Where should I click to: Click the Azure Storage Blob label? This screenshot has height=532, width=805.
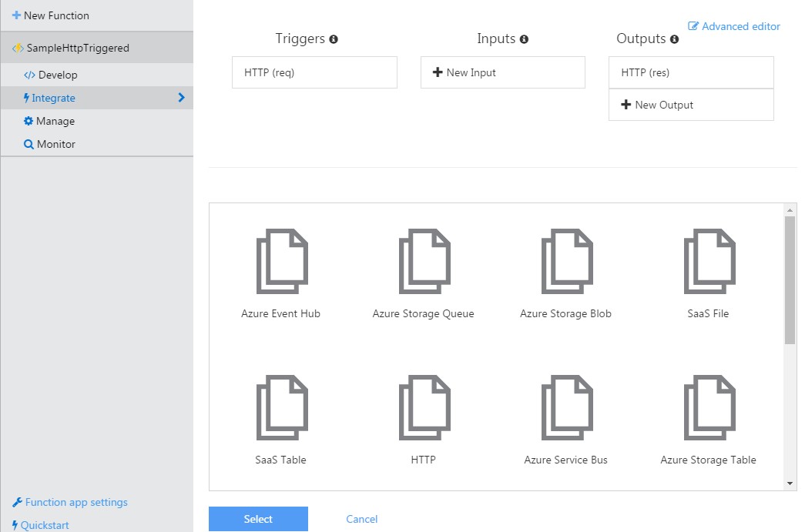pyautogui.click(x=565, y=313)
